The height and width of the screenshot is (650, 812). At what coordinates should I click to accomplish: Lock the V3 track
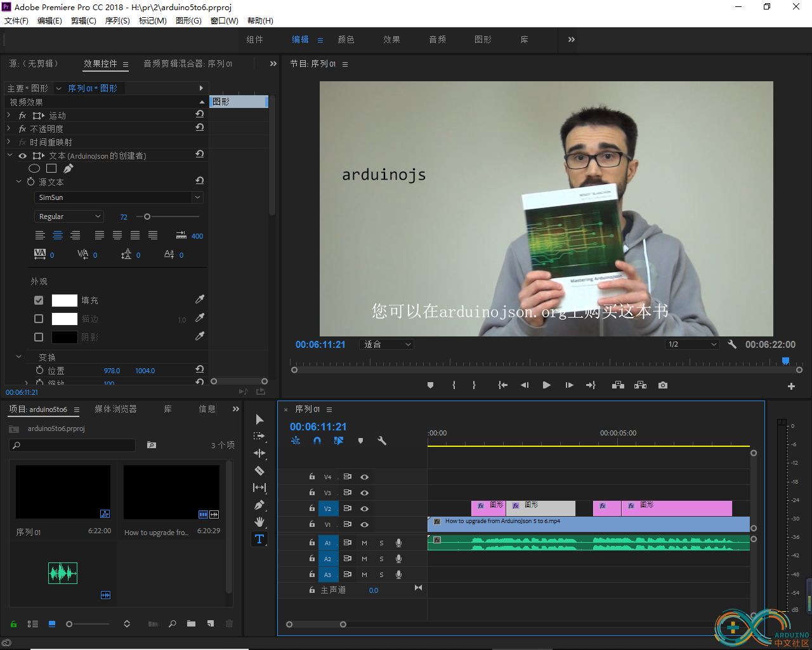coord(311,493)
